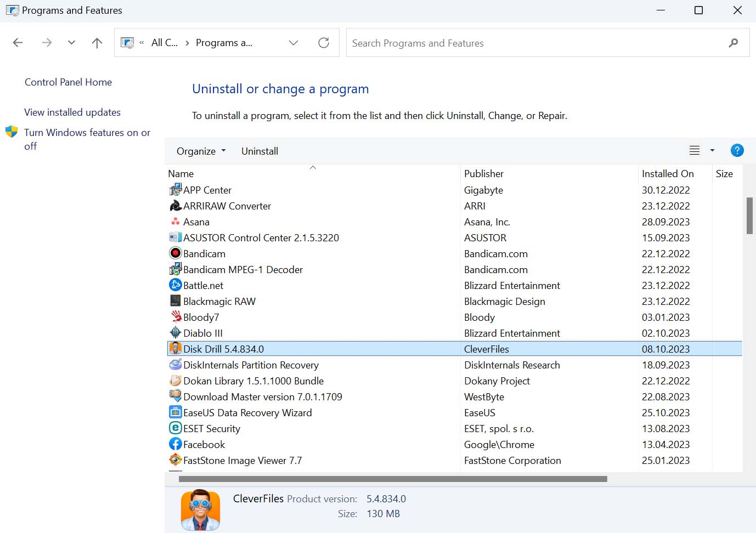Click the FastStone Image Viewer icon
The width and height of the screenshot is (756, 533).
pyautogui.click(x=175, y=460)
